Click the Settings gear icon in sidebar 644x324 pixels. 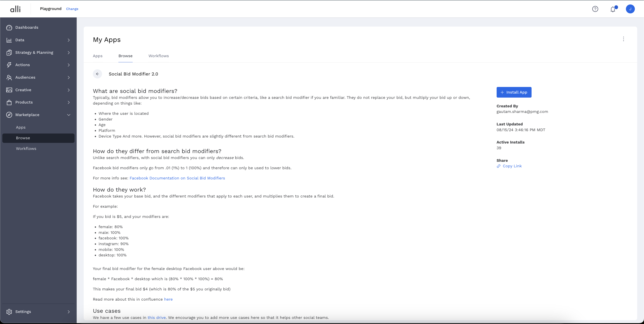[x=9, y=312]
